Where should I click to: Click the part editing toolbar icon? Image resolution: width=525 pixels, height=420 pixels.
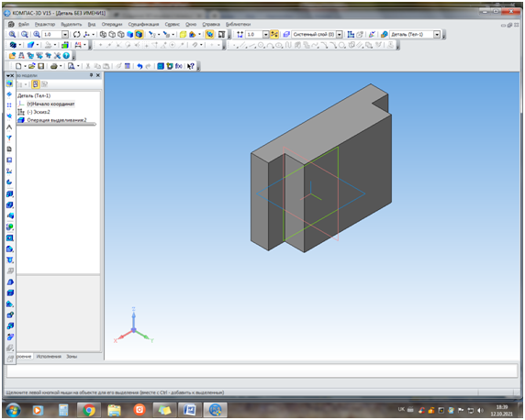tap(9, 83)
